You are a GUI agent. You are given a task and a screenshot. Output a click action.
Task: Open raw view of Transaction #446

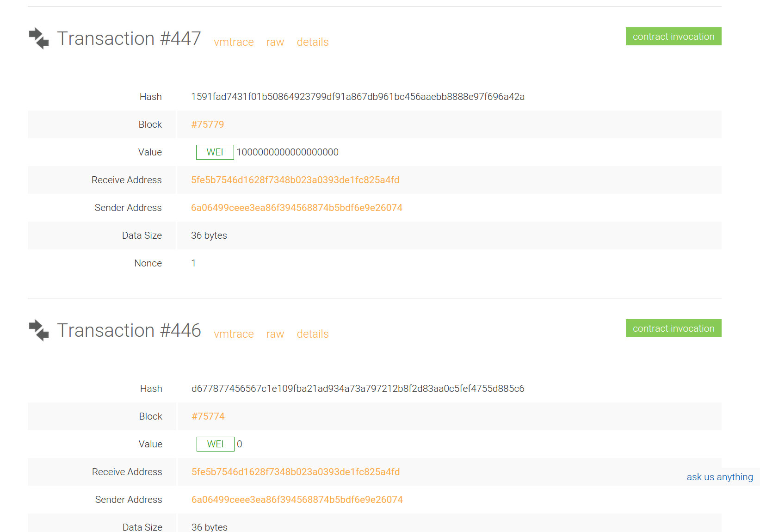click(275, 334)
